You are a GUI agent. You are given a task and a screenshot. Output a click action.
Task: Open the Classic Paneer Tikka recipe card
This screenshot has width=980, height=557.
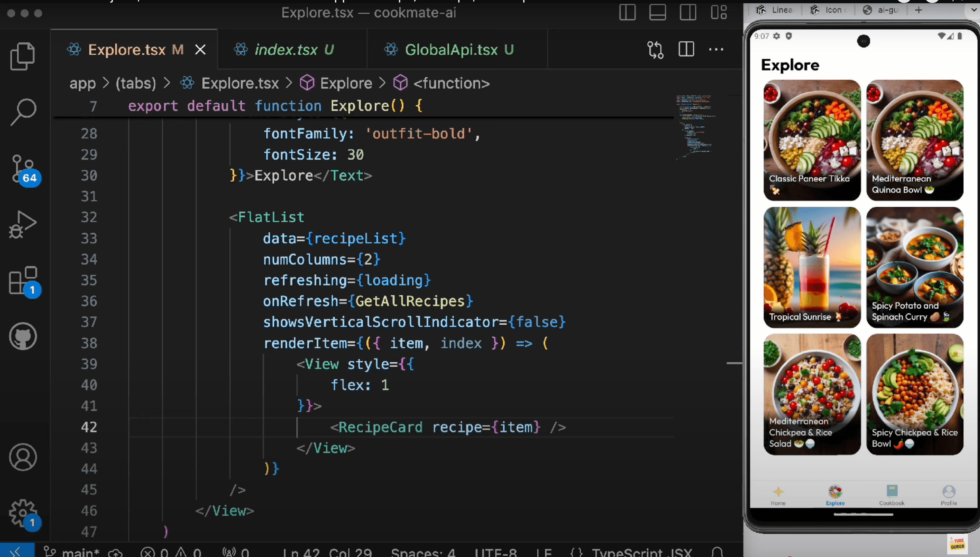tap(812, 140)
